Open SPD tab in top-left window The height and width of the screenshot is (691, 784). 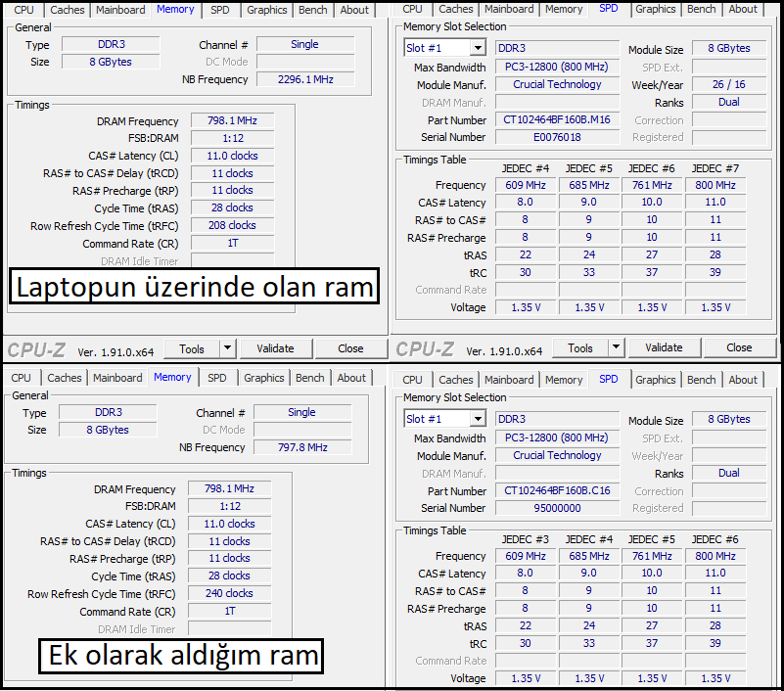[x=219, y=10]
